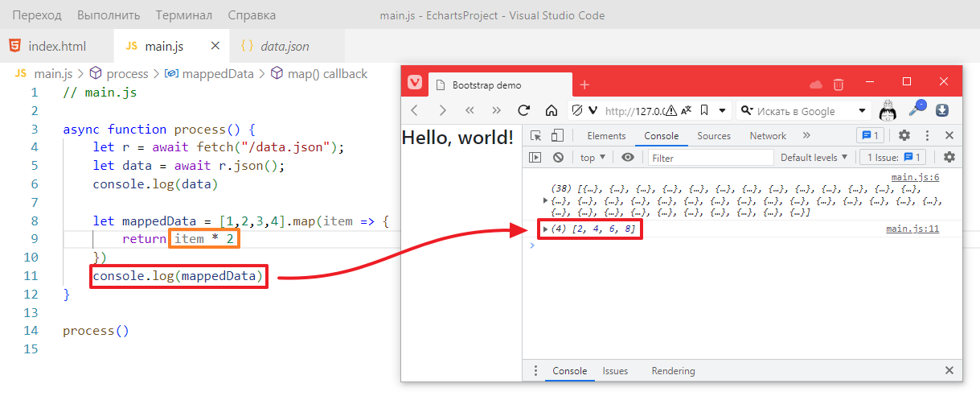Click the console Filter input field
The width and height of the screenshot is (980, 400).
click(x=711, y=158)
